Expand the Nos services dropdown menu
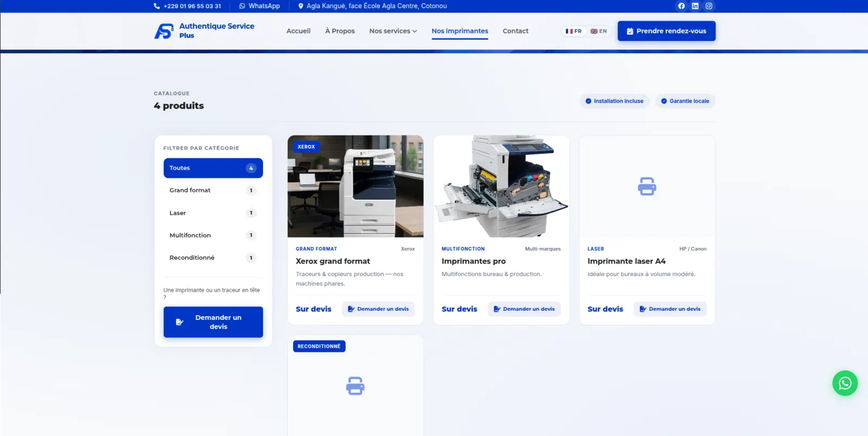 393,31
